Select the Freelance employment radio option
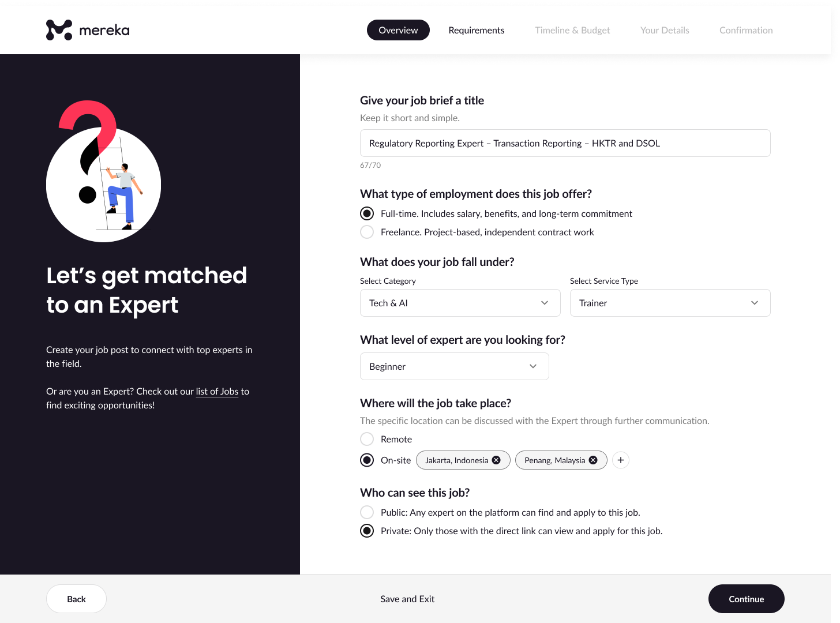This screenshot has width=840, height=623. [x=367, y=232]
